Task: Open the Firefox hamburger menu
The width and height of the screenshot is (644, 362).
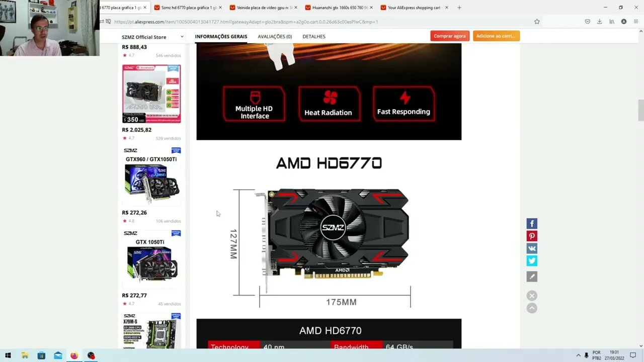Action: tap(636, 22)
